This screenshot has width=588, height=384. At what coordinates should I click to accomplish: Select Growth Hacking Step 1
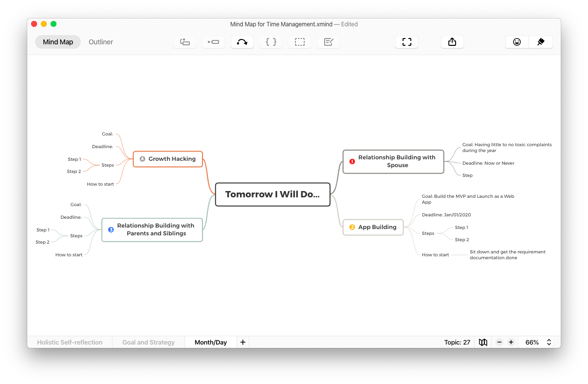coord(74,159)
